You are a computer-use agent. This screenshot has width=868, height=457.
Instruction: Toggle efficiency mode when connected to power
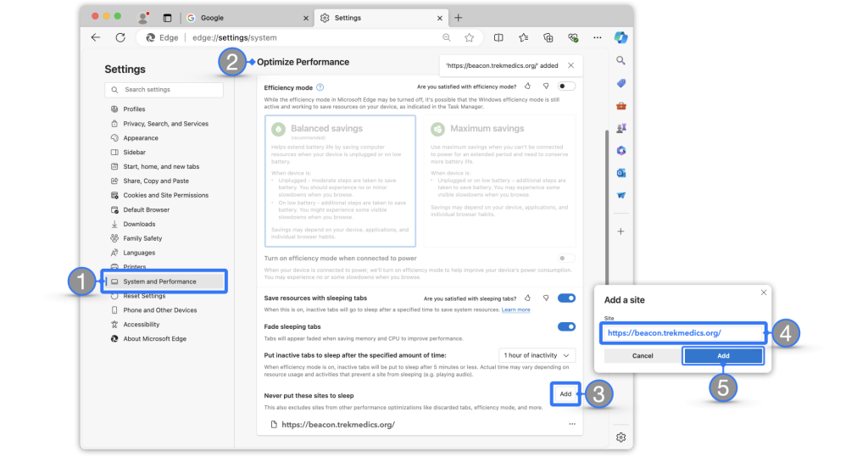coord(566,258)
